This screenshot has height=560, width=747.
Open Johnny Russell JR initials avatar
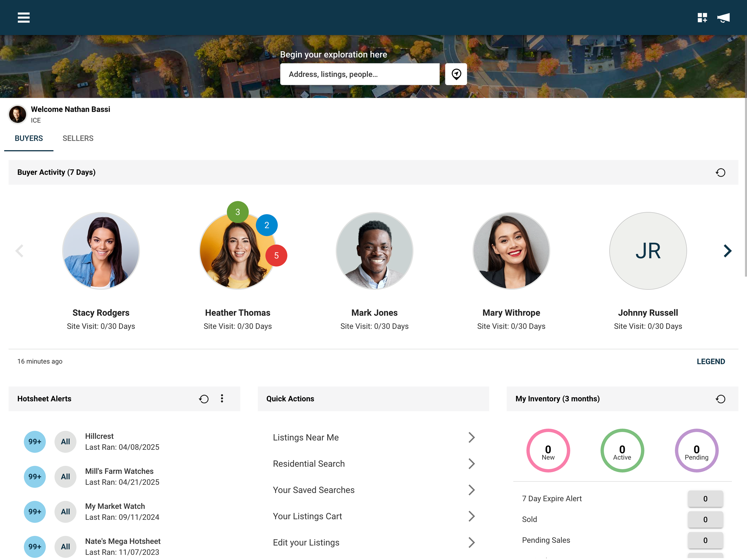point(648,251)
